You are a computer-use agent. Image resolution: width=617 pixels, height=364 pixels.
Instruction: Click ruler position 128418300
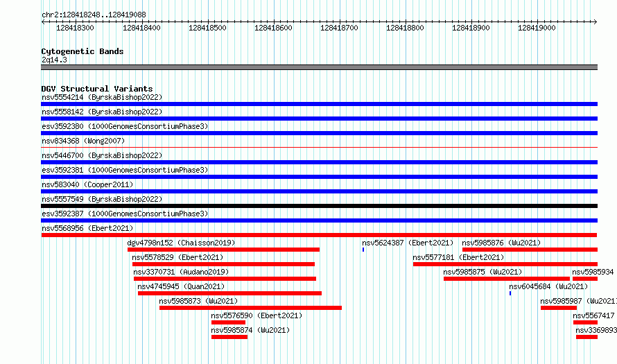pyautogui.click(x=75, y=28)
